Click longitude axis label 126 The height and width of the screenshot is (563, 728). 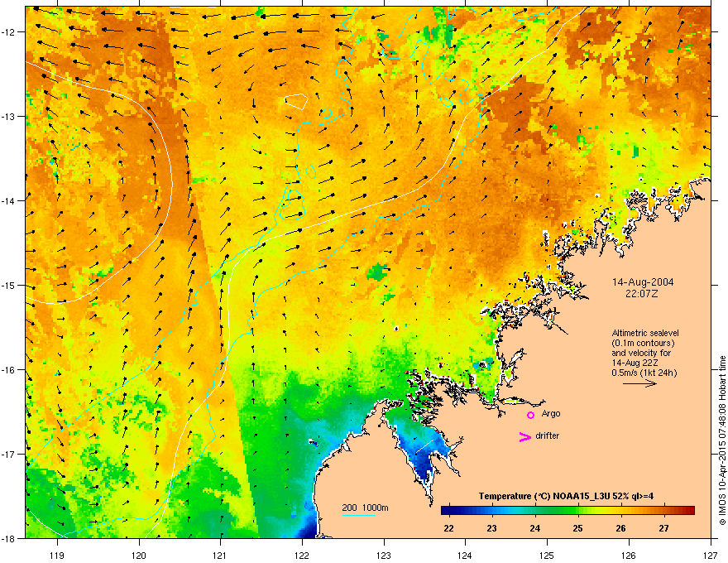click(x=629, y=555)
